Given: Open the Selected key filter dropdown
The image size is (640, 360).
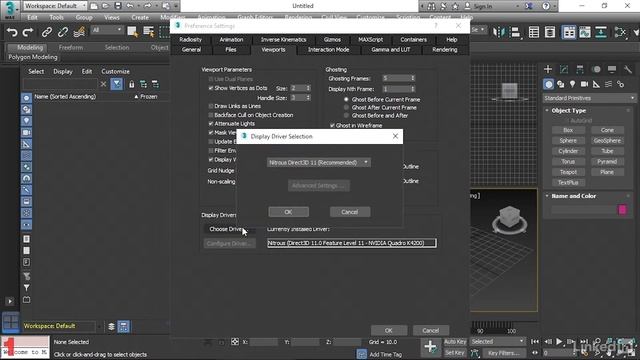Looking at the screenshot, I should [x=497, y=341].
